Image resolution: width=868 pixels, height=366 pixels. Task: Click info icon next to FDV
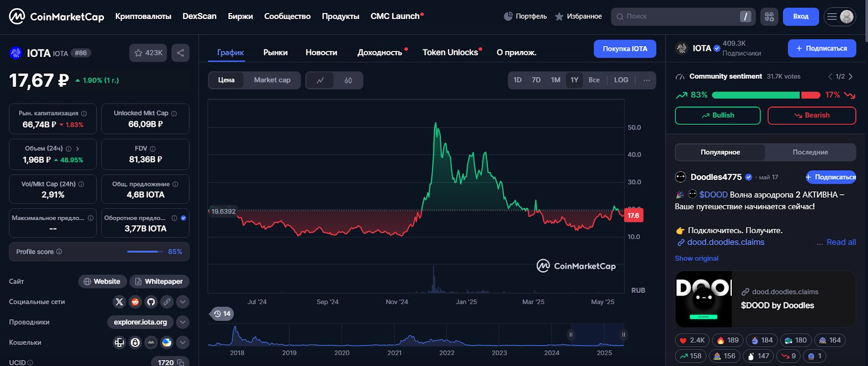point(152,149)
